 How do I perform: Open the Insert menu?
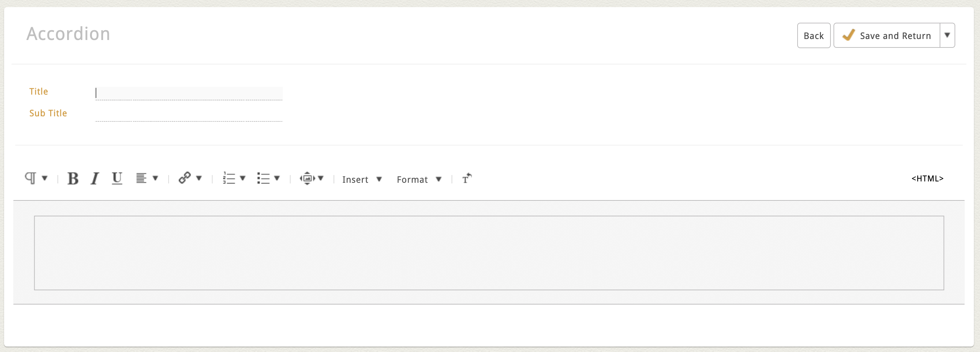point(361,179)
